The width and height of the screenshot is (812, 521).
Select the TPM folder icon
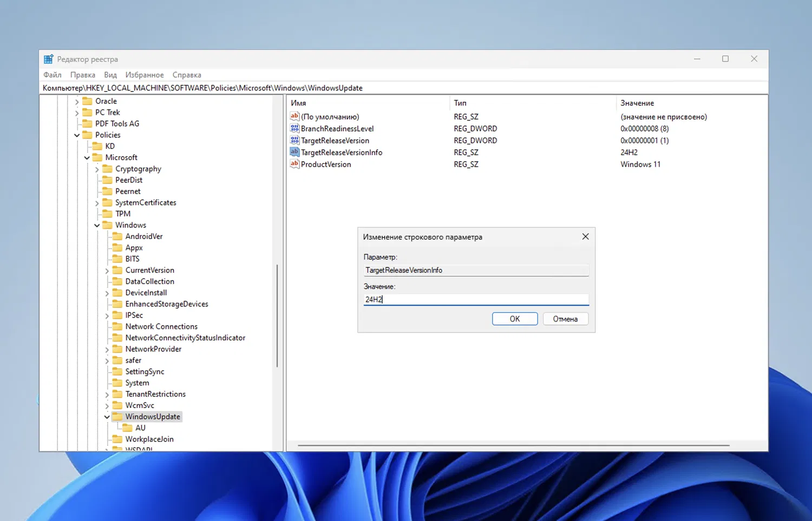(107, 214)
